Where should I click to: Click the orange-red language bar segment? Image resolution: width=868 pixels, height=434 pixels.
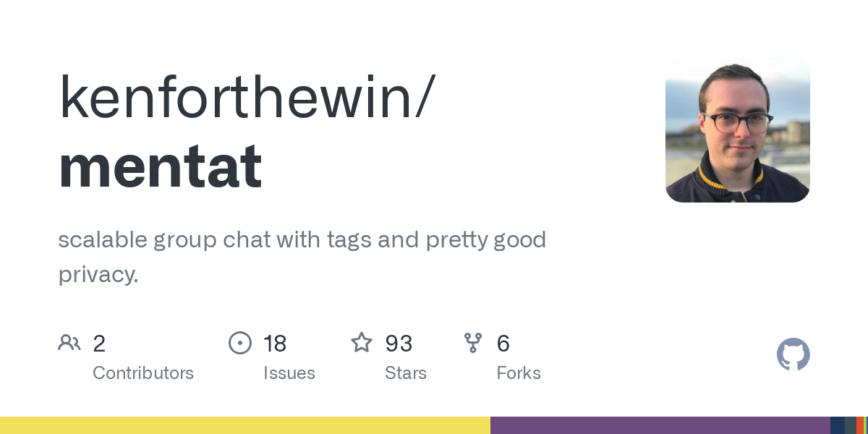859,425
